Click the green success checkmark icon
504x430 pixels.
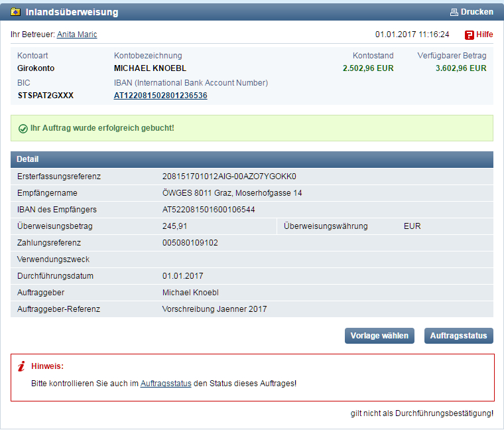click(x=23, y=129)
